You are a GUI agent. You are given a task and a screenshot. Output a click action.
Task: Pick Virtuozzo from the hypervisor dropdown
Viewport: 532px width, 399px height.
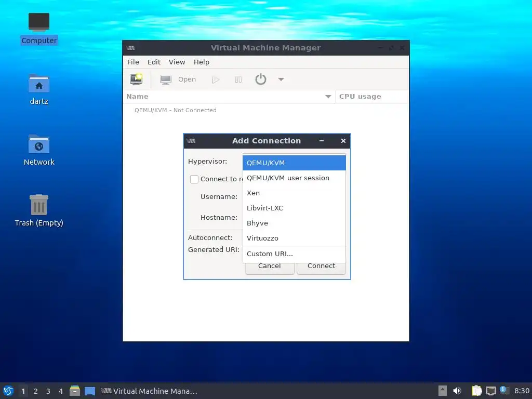point(294,238)
